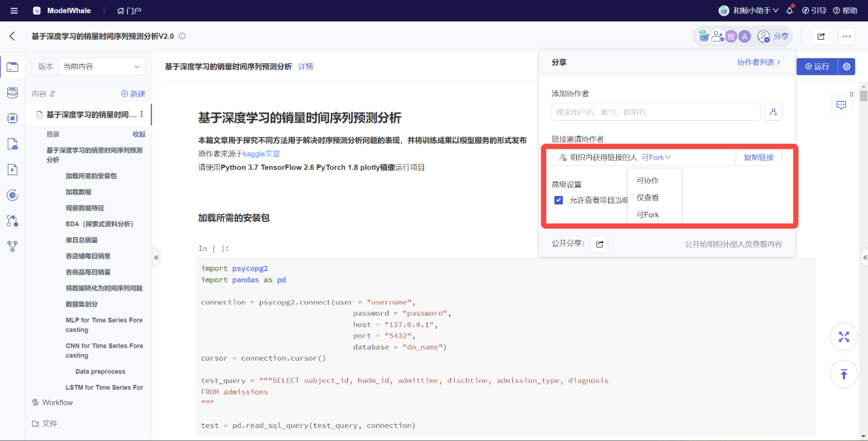Open the 协作者列表 collaborator list

pyautogui.click(x=759, y=62)
